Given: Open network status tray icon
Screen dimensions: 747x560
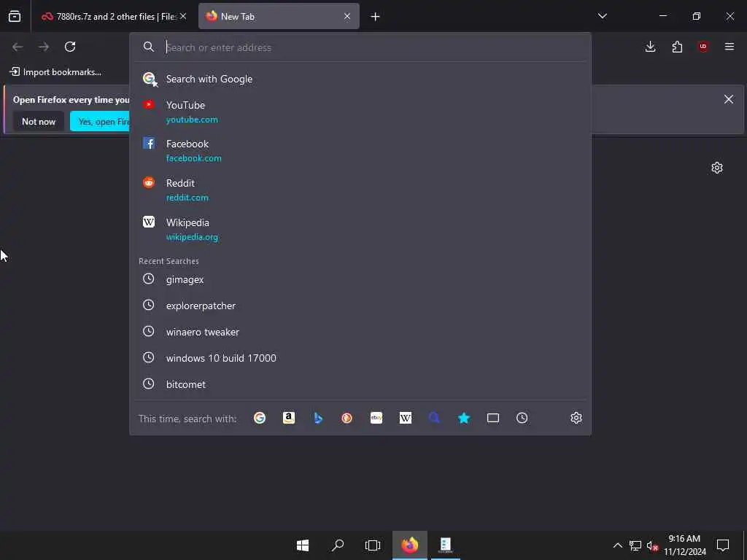Looking at the screenshot, I should 635,545.
